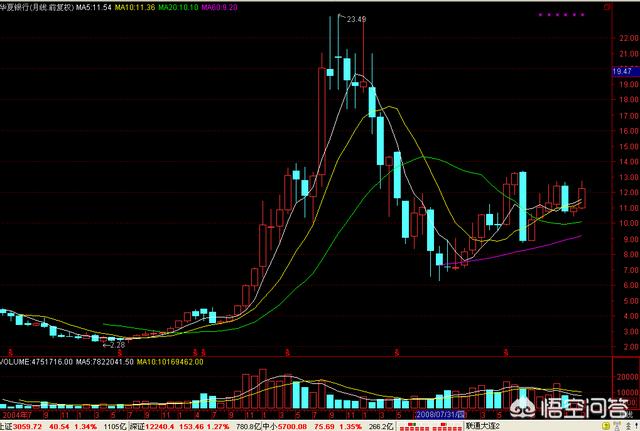This screenshot has width=640, height=431.
Task: Click the 2.28 lowest price marker
Action: coord(116,345)
